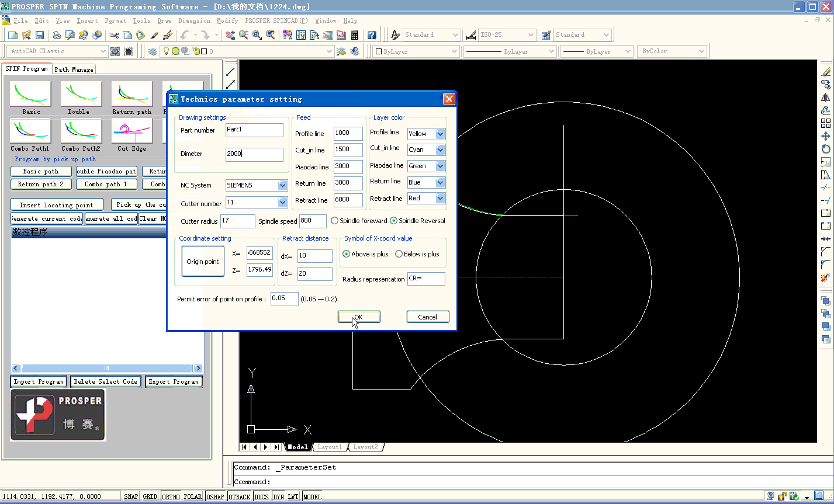Viewport: 834px width, 504px height.
Task: Click the Plot/Print icon in toolbar
Action: (x=57, y=35)
